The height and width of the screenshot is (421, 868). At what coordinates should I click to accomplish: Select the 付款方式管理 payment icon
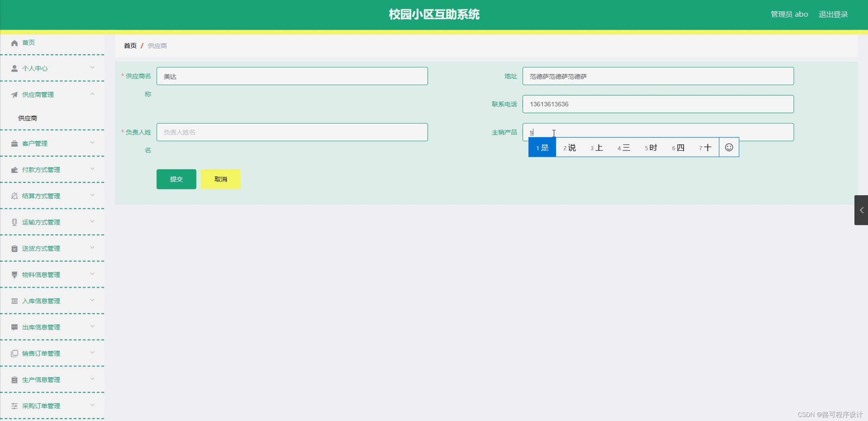pyautogui.click(x=14, y=169)
